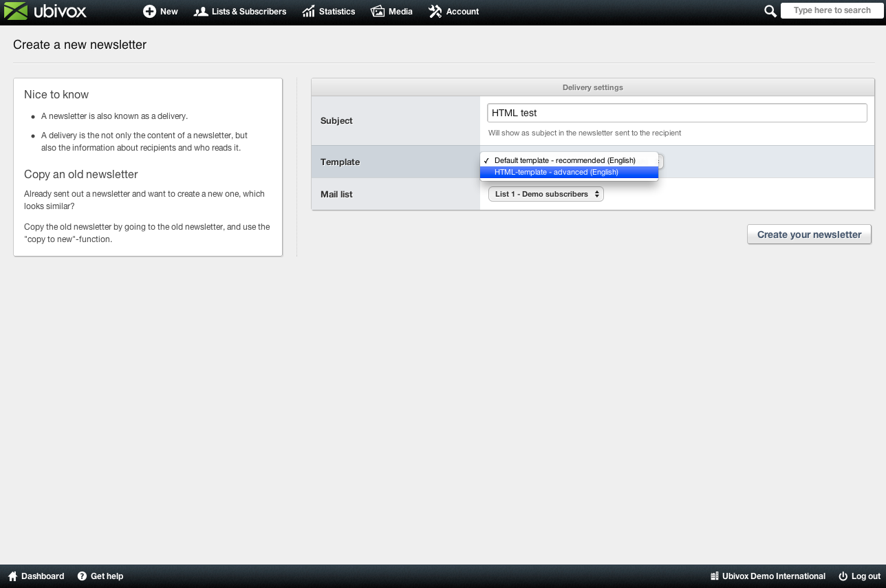Click the Copy an old newsletter heading
Image resolution: width=886 pixels, height=588 pixels.
tap(81, 175)
